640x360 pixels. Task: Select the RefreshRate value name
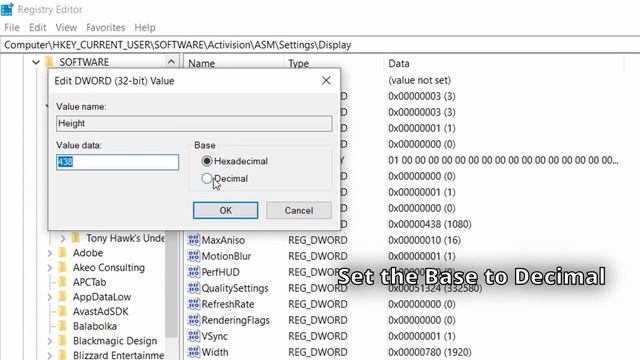point(228,304)
